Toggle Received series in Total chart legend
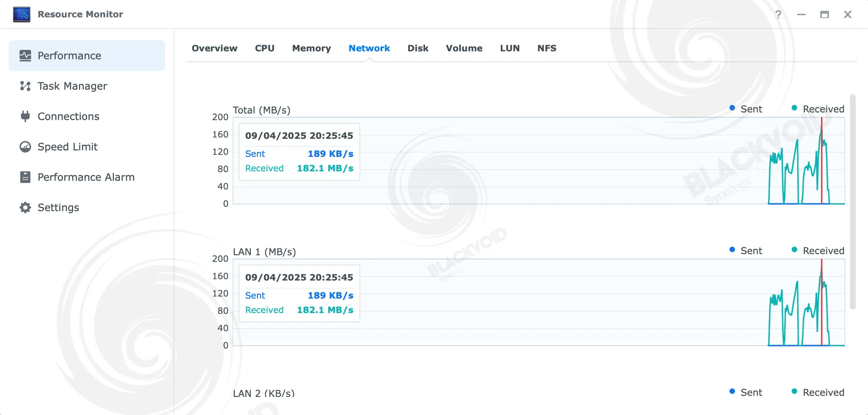The height and width of the screenshot is (415, 868). tap(818, 109)
